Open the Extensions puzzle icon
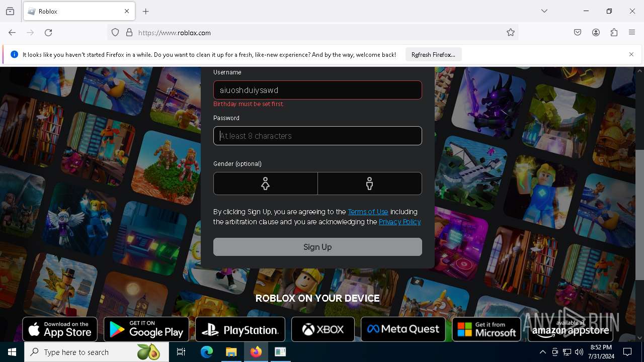The height and width of the screenshot is (362, 644). coord(614,33)
